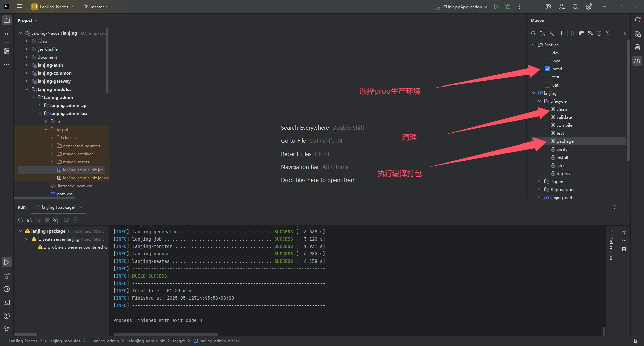Toggle Maven offline mode
The height and width of the screenshot is (346, 644).
590,33
